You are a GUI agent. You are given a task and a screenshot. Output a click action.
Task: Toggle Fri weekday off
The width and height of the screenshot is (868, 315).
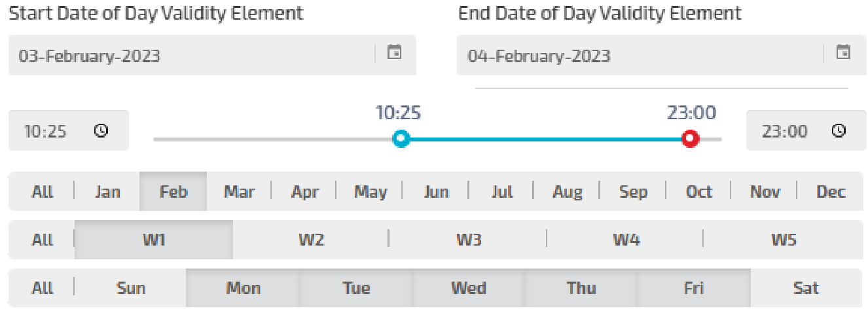coord(693,288)
